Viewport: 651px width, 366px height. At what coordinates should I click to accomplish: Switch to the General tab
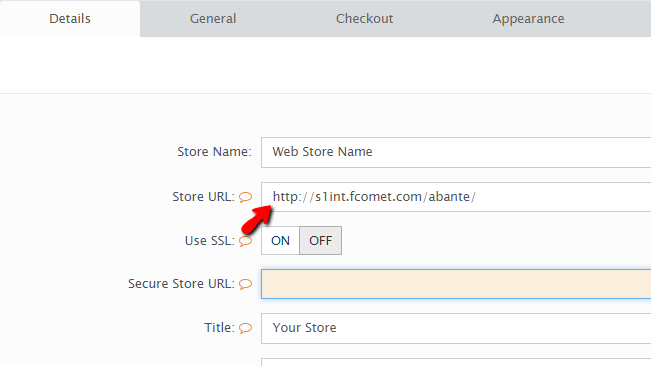tap(213, 19)
